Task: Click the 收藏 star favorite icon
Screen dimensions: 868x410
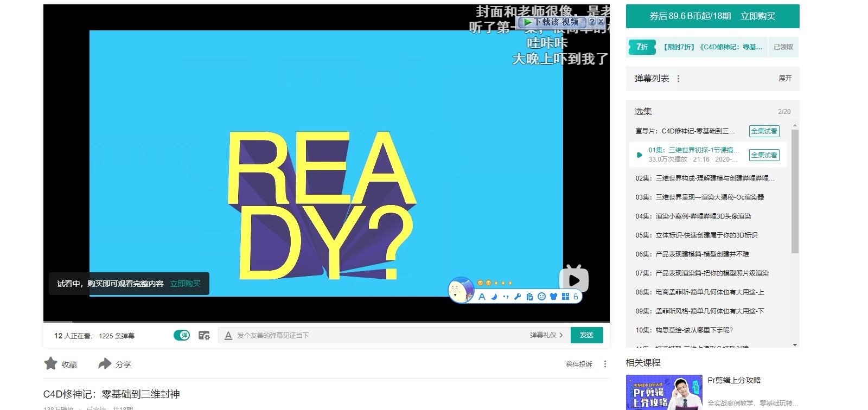Action: 51,363
